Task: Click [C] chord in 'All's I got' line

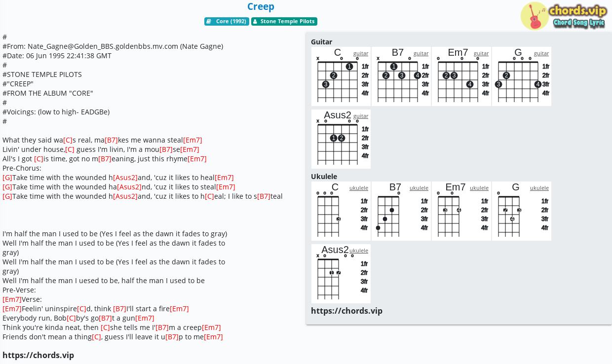Action: [x=38, y=159]
